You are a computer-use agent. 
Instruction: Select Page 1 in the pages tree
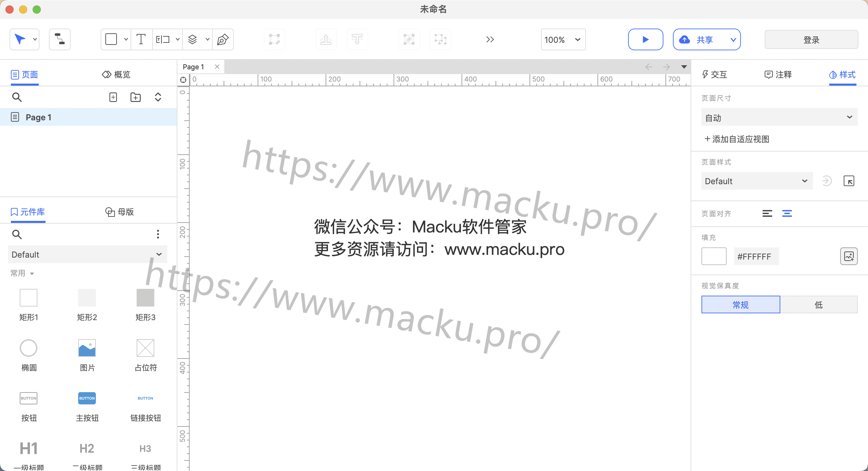(88, 117)
